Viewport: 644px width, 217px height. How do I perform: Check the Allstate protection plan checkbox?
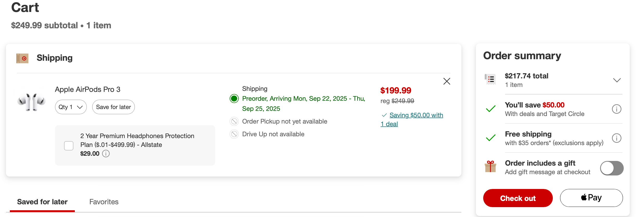[x=69, y=146]
